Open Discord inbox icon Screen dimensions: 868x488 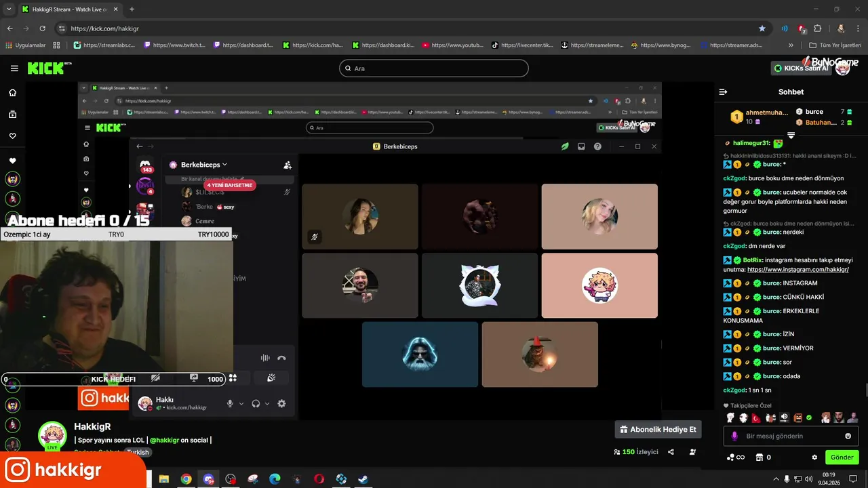coord(581,146)
